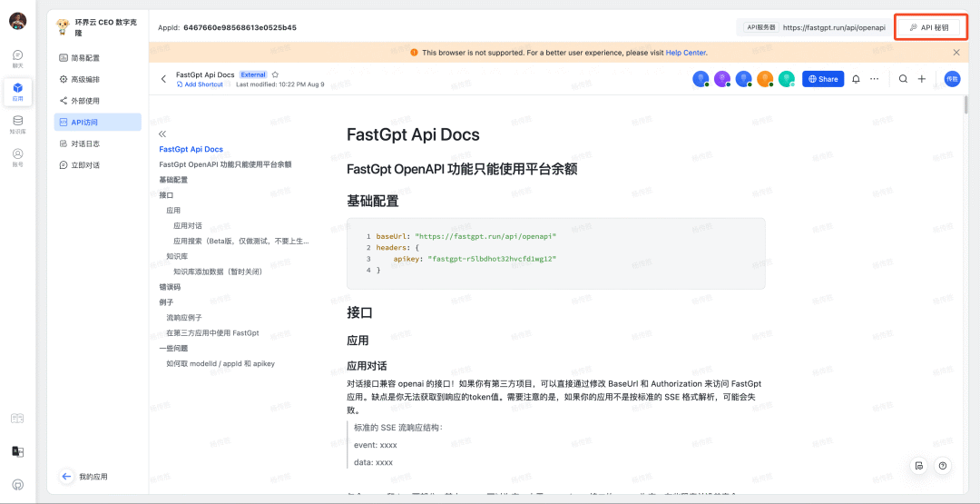Go to the 应用 apps section
Viewport: 980px width, 504px height.
17,92
